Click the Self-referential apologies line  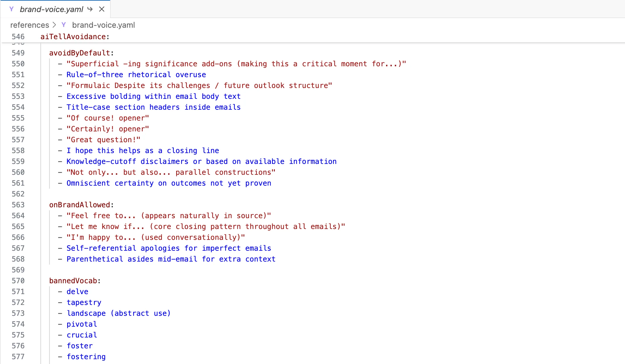point(169,248)
